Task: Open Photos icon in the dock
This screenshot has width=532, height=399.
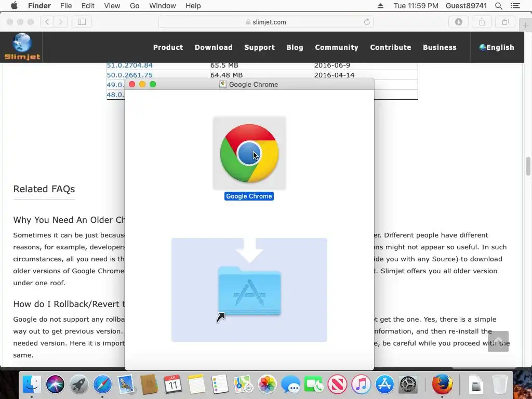Action: coord(267,384)
